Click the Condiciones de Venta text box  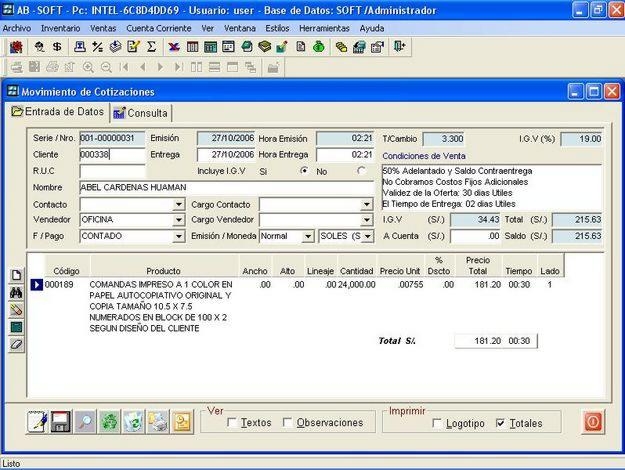pyautogui.click(x=491, y=187)
